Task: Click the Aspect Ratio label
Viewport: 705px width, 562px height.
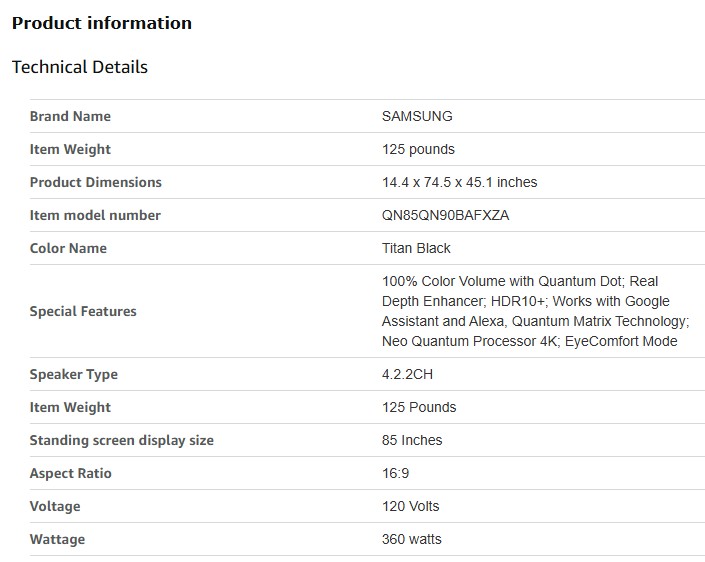Action: tap(70, 473)
